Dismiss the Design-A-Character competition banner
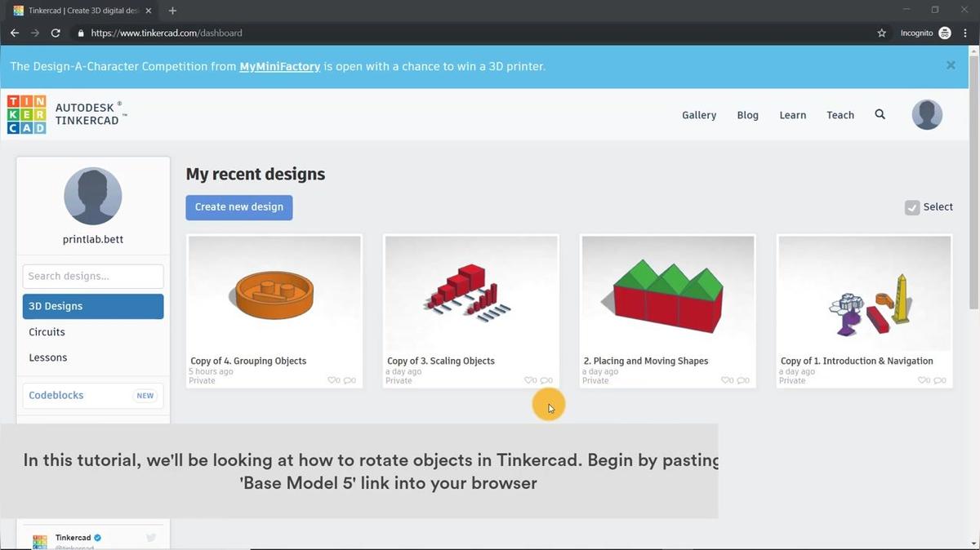This screenshot has height=550, width=980. [x=951, y=65]
